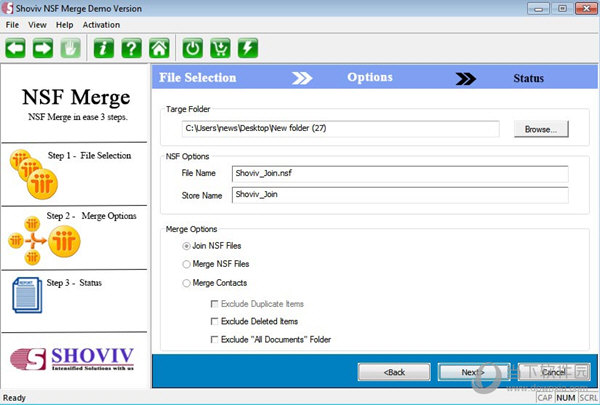The image size is (600, 405).
Task: Select Merge Contacts radio button
Action: click(x=186, y=283)
